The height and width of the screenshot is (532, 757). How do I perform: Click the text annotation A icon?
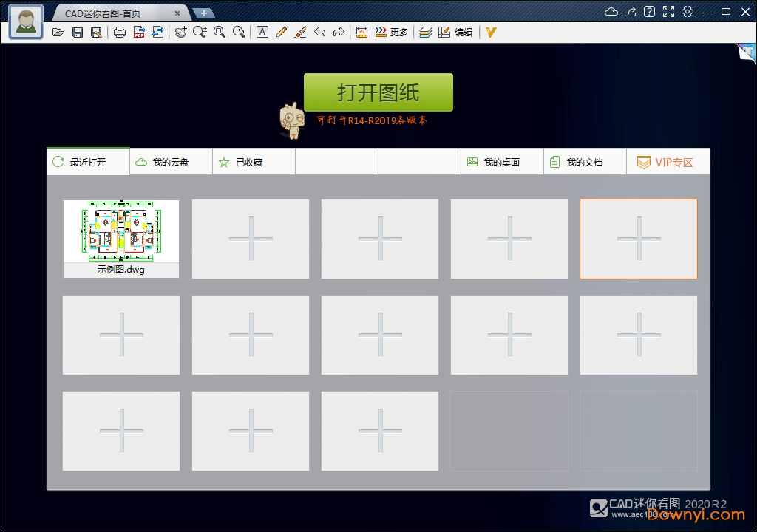point(262,32)
